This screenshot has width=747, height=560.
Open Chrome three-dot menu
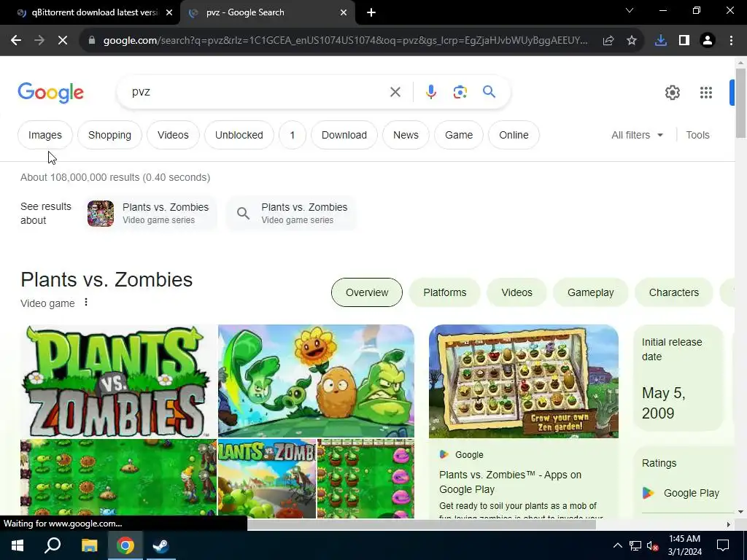click(x=731, y=41)
